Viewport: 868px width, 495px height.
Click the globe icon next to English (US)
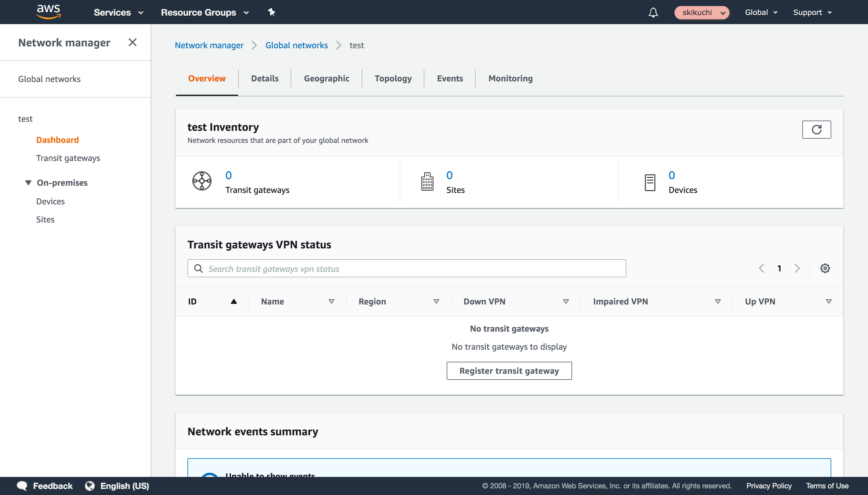click(90, 485)
